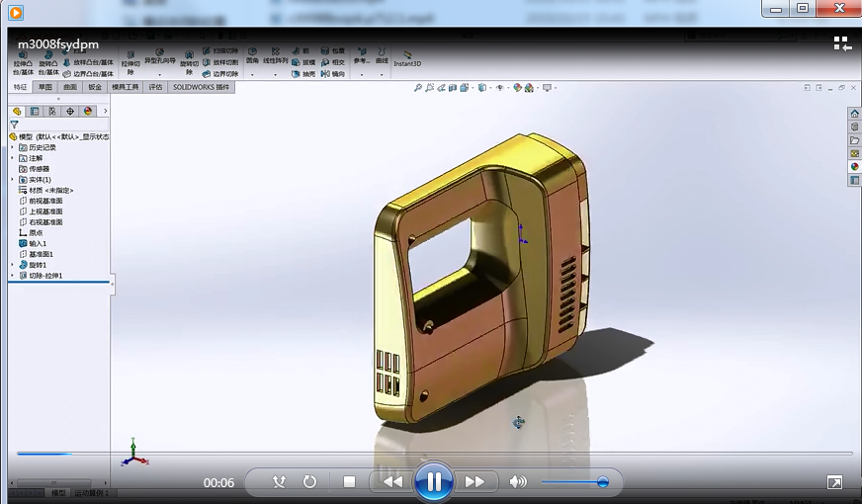Click the SolidWorks Resources home icon

pyautogui.click(x=854, y=114)
